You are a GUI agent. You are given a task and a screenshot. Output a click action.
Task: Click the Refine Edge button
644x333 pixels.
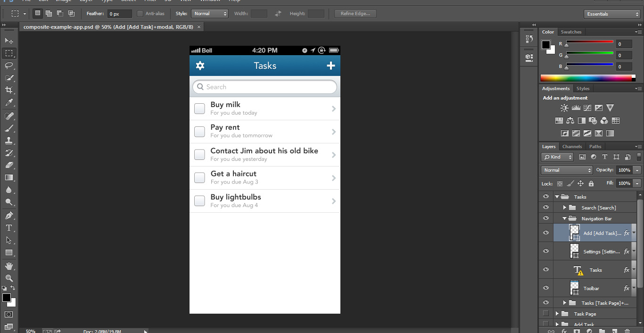pos(355,13)
